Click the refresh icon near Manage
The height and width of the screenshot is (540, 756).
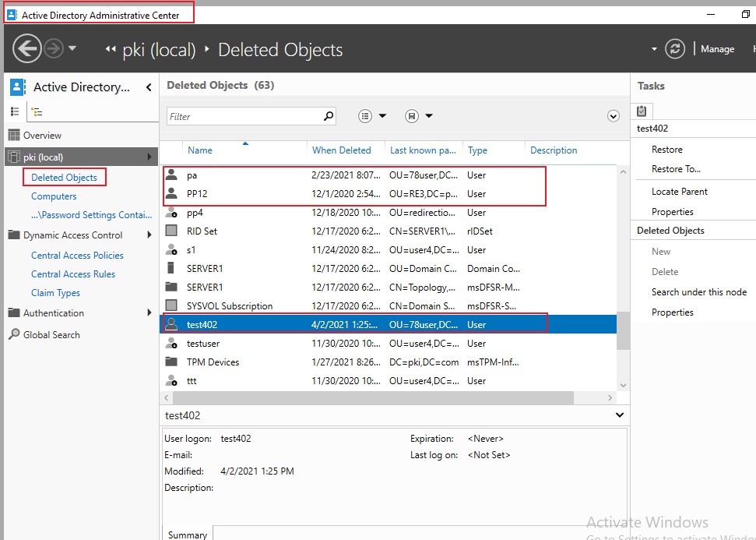point(674,49)
